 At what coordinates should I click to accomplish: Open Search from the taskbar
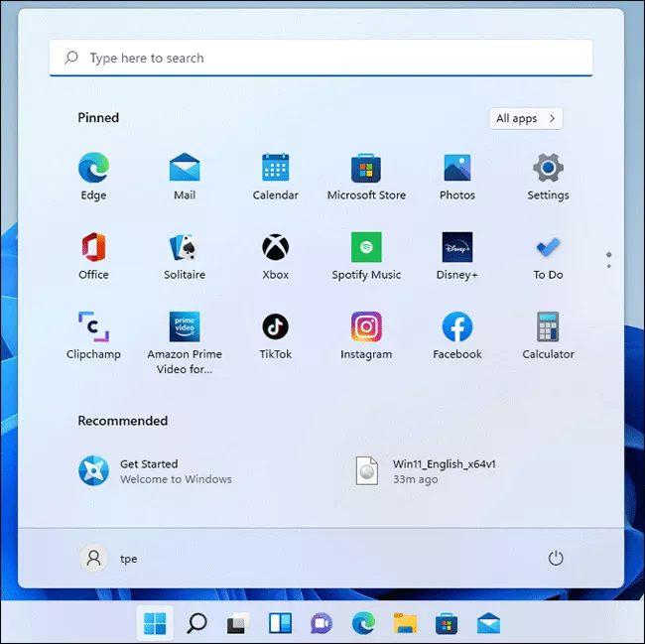[x=196, y=623]
